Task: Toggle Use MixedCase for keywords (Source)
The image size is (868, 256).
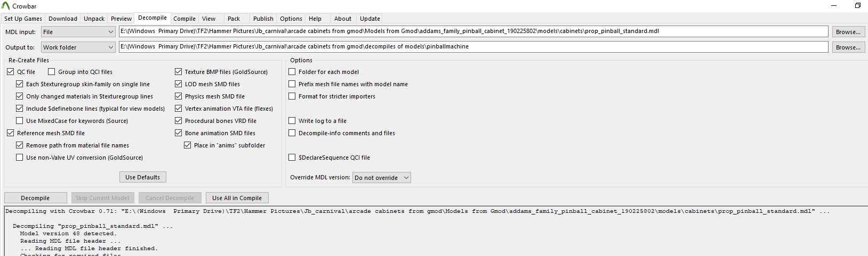Action: 20,121
